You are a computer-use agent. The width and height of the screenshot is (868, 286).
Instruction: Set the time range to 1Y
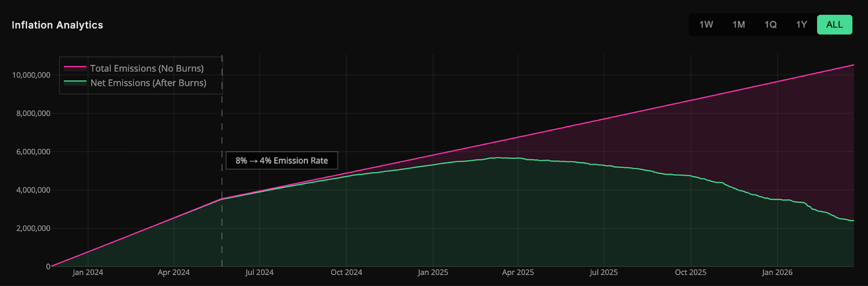click(x=801, y=25)
